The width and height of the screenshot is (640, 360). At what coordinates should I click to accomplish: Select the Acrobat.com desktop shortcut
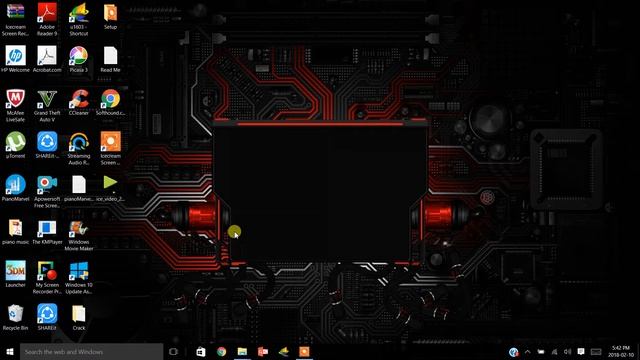click(47, 59)
